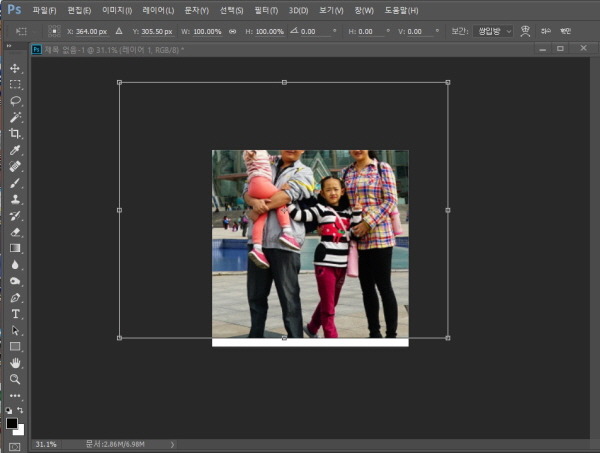Select the Path Selection tool
The width and height of the screenshot is (600, 453).
15,330
